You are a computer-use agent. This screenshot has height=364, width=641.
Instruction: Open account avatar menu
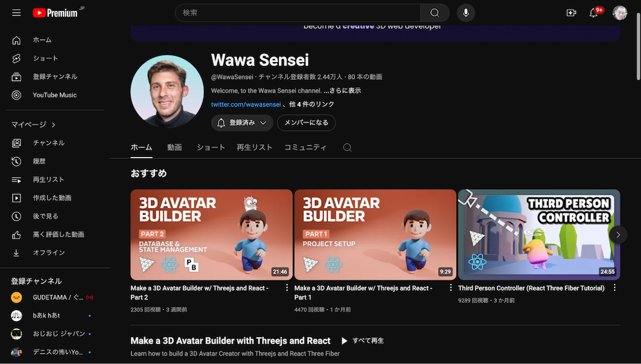620,13
